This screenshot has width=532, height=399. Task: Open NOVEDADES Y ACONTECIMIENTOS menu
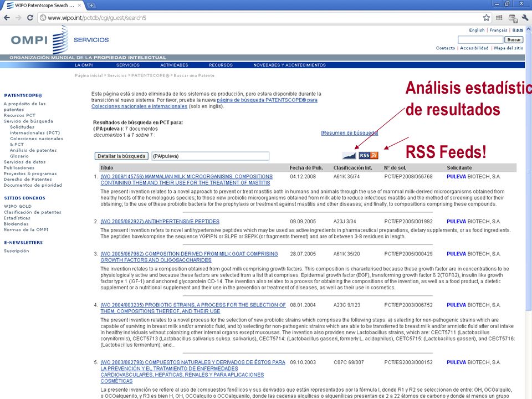[289, 65]
